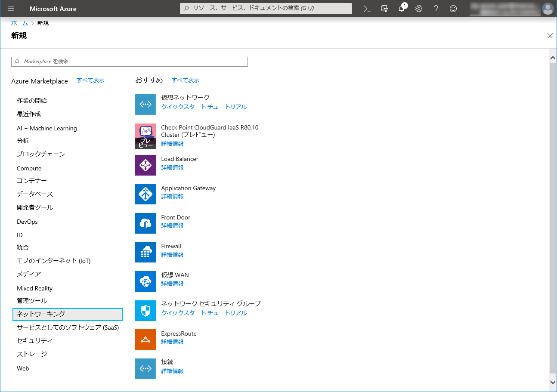Viewport: 557px width, 392px height.
Task: Open the notifications bell
Action: tap(402, 9)
